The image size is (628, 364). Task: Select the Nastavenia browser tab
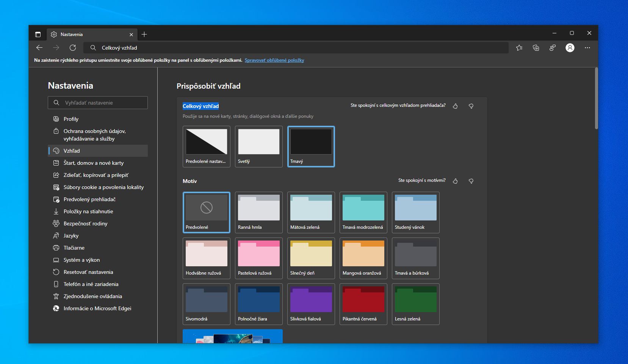pyautogui.click(x=92, y=34)
